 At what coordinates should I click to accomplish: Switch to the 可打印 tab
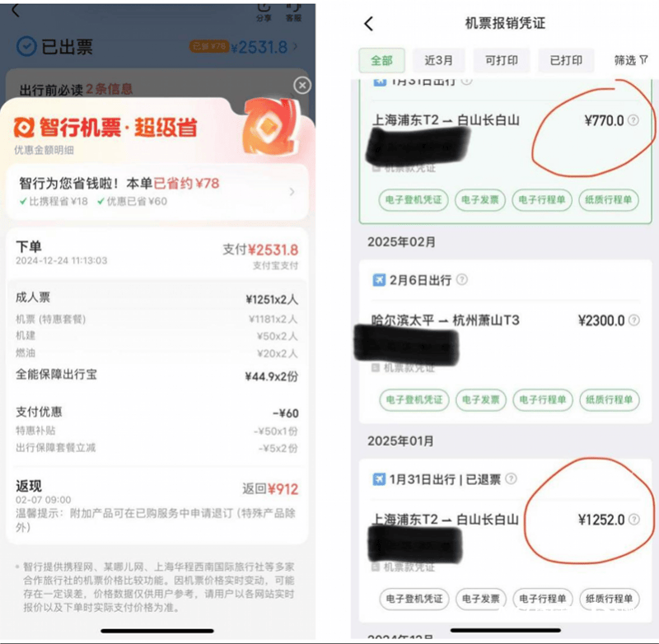(x=502, y=60)
